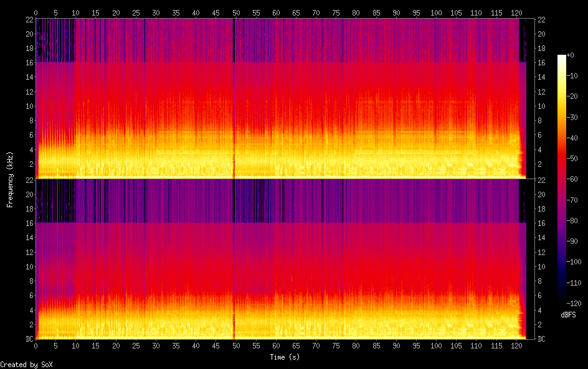
Task: Click the dBFS color gradient bar
Action: 562,179
